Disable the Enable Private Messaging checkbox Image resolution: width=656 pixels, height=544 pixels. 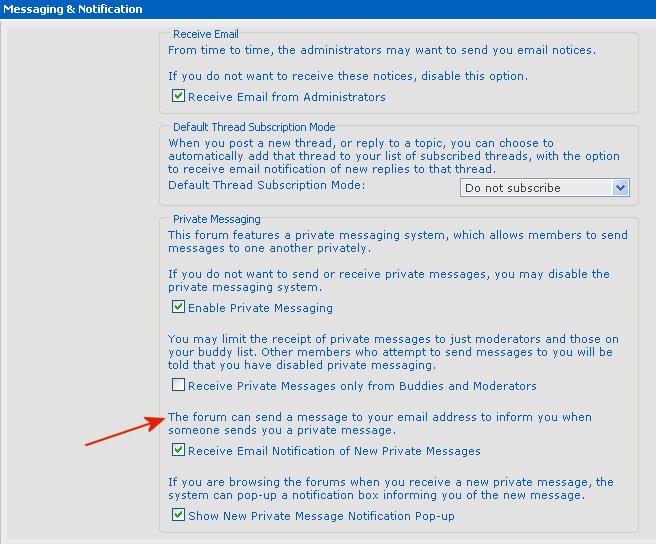(x=178, y=308)
